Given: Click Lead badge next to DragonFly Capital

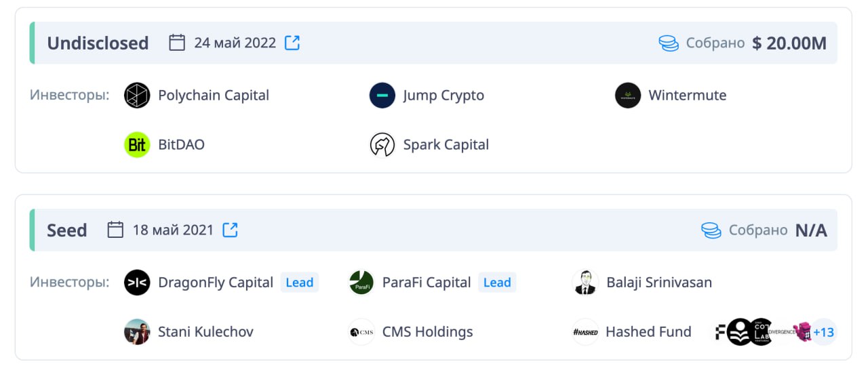Looking at the screenshot, I should coord(300,283).
